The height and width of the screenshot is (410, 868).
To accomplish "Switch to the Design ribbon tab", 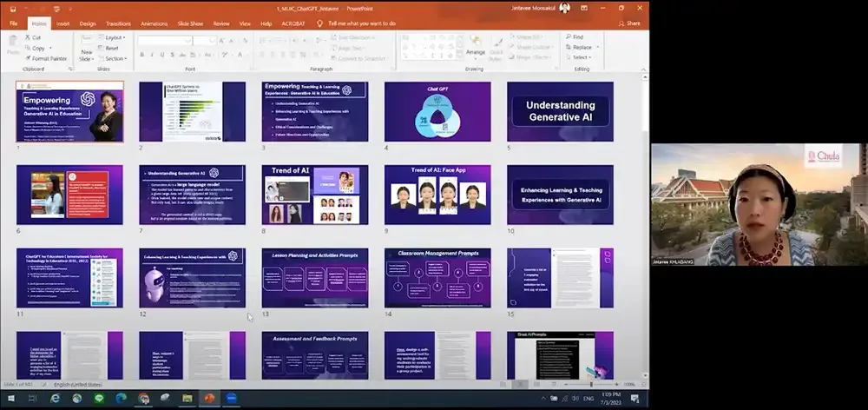I will (88, 23).
